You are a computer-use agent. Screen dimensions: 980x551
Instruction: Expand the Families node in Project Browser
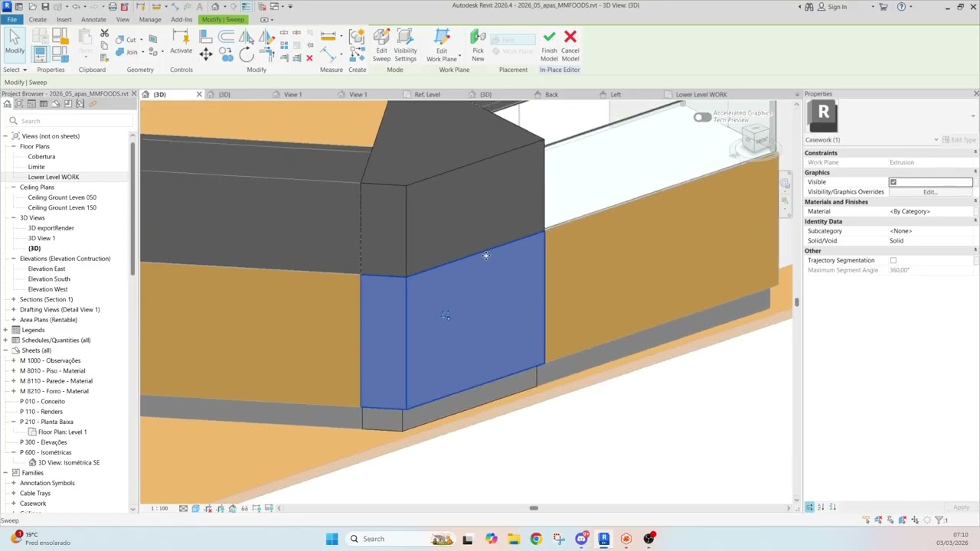tap(5, 473)
